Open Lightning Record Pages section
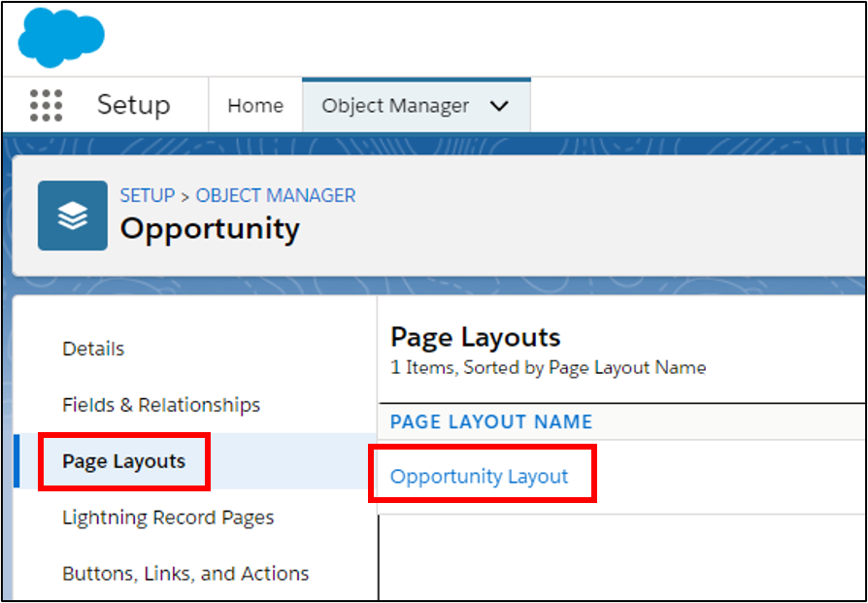 coord(167,518)
